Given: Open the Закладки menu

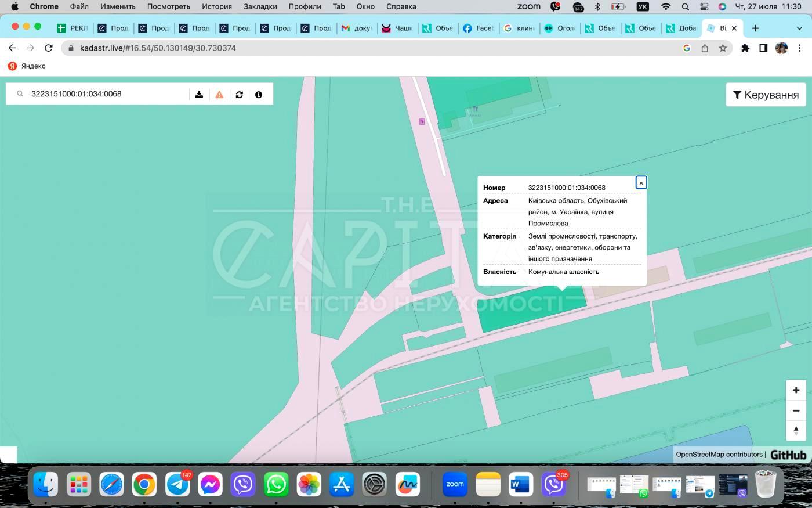Looking at the screenshot, I should click(x=260, y=6).
